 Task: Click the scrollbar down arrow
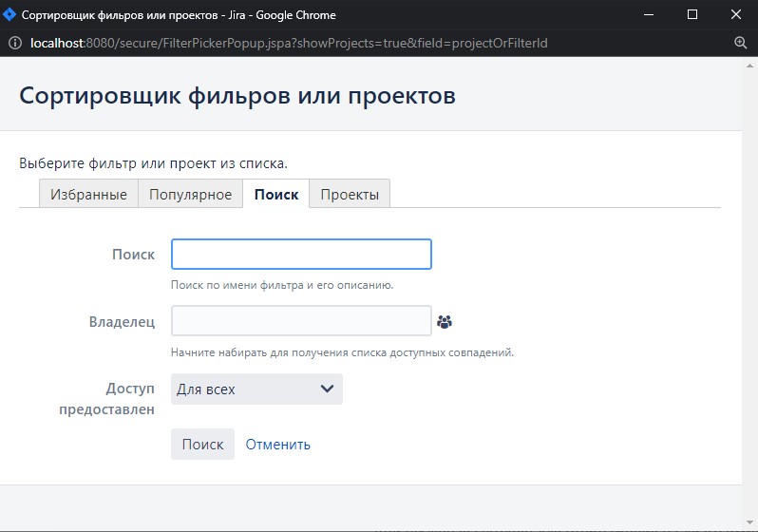(x=749, y=522)
